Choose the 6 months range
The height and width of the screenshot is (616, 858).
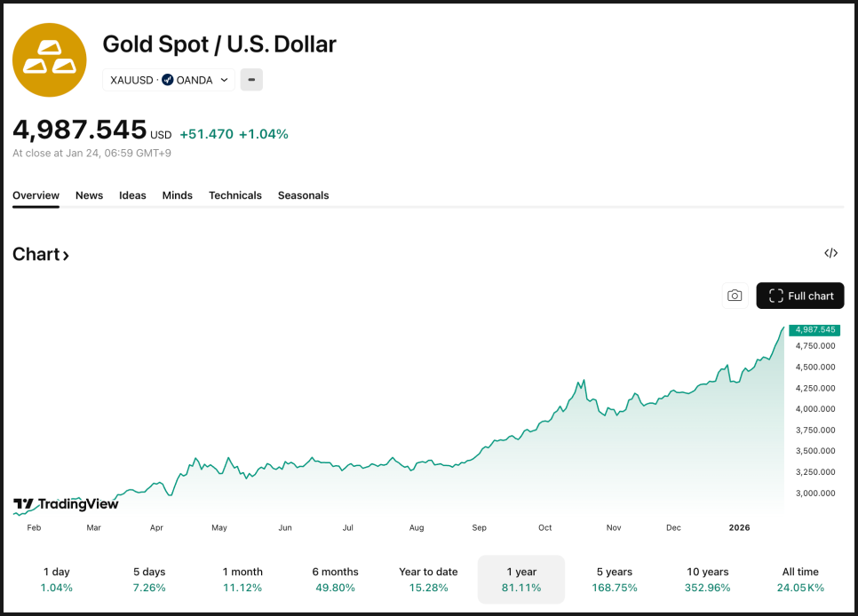coord(335,579)
